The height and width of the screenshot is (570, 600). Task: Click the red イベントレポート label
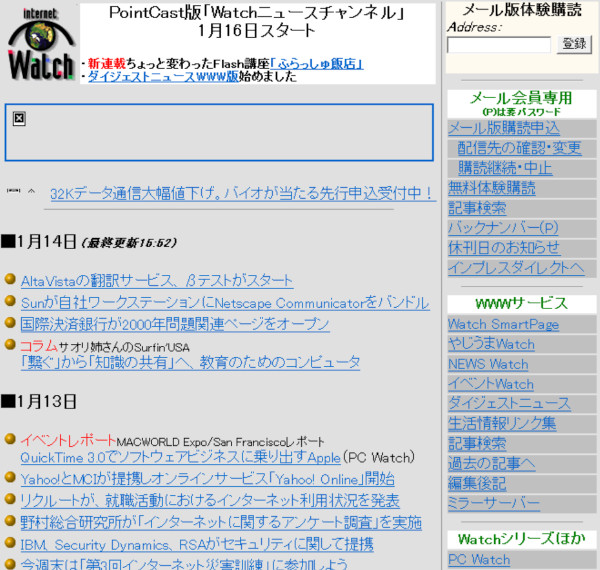coord(68,440)
